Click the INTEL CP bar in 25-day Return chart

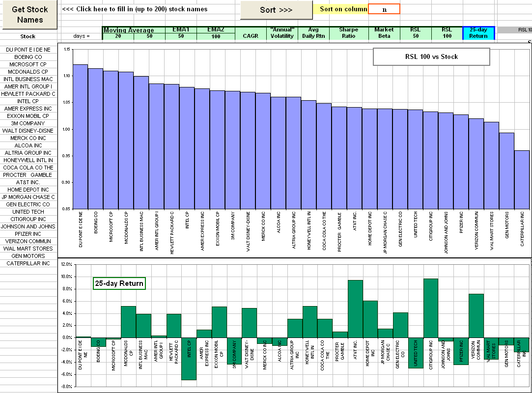point(189,359)
